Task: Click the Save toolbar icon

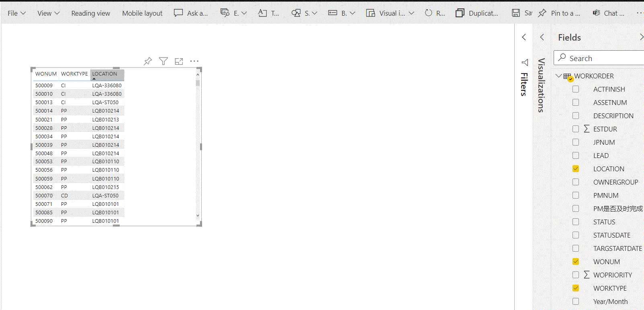Action: click(516, 13)
